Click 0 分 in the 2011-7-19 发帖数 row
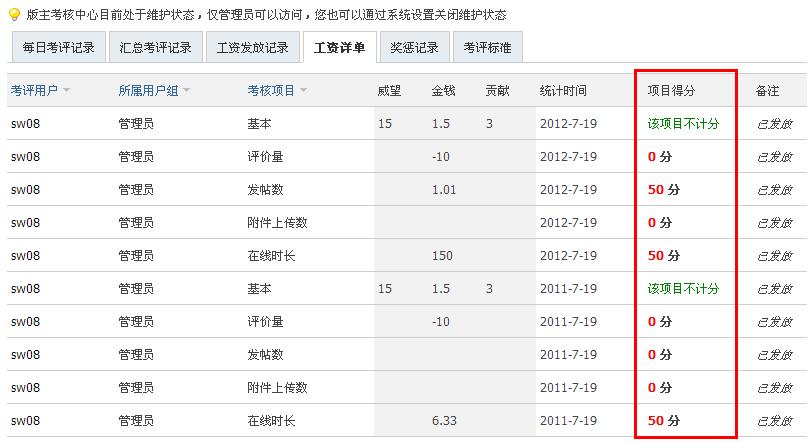This screenshot has width=808, height=443. 660,354
